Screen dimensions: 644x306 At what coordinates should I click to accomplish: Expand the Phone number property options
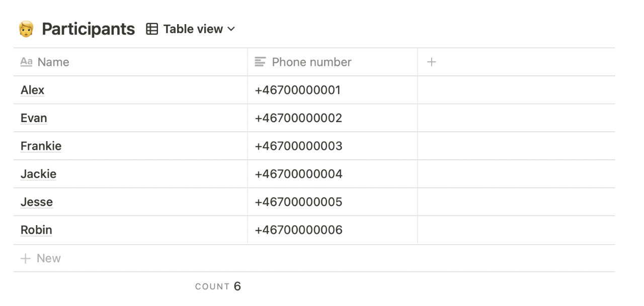pos(311,62)
